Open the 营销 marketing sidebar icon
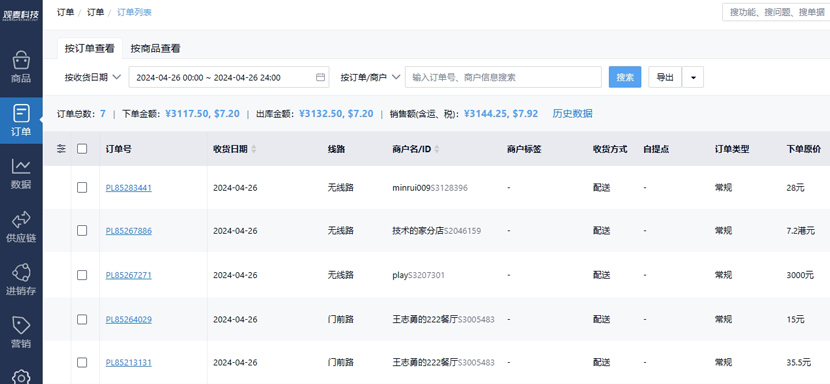Screen dimensions: 830x384 (x=21, y=333)
